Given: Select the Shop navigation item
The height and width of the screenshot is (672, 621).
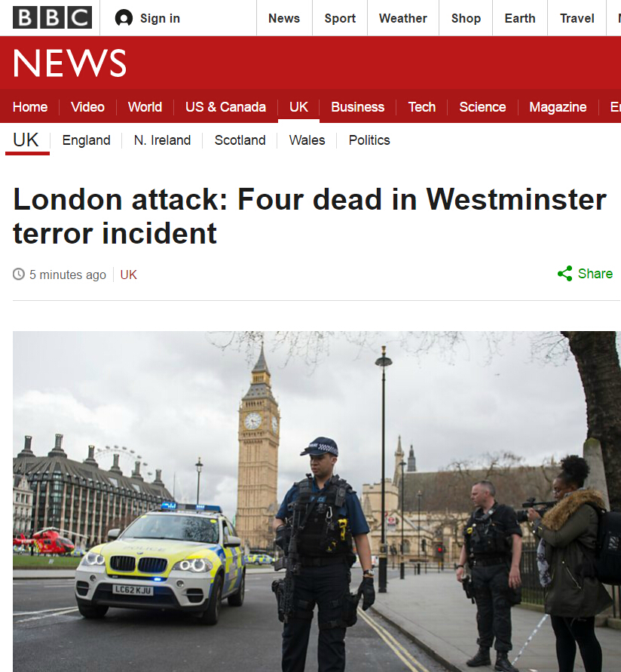Looking at the screenshot, I should 466,18.
